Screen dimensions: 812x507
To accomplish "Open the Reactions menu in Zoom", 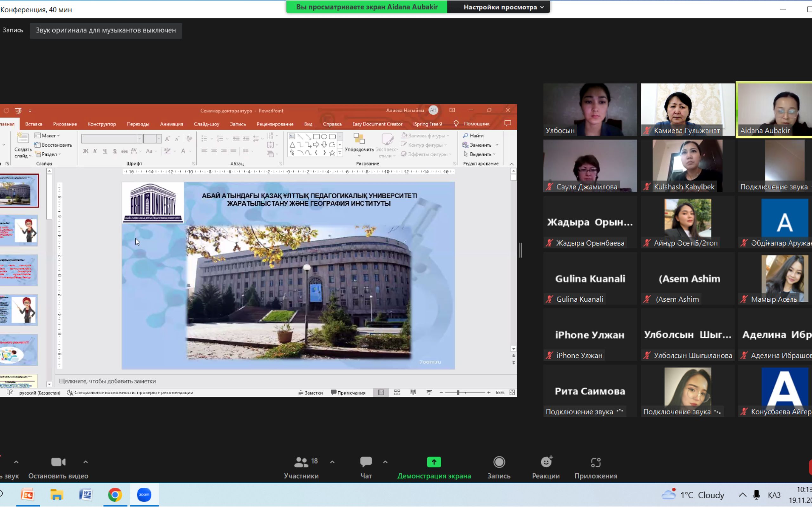I will (546, 463).
